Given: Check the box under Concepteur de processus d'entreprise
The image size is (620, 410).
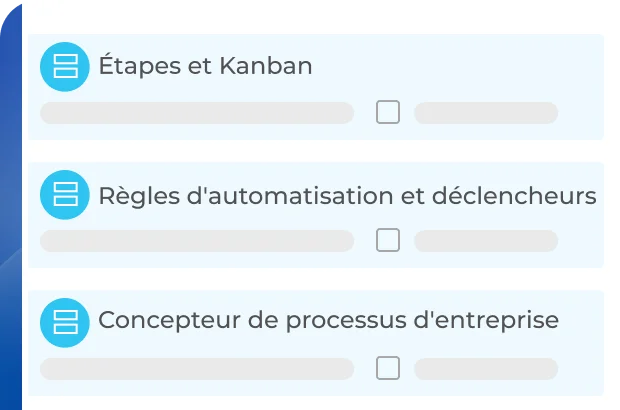Looking at the screenshot, I should (x=388, y=368).
